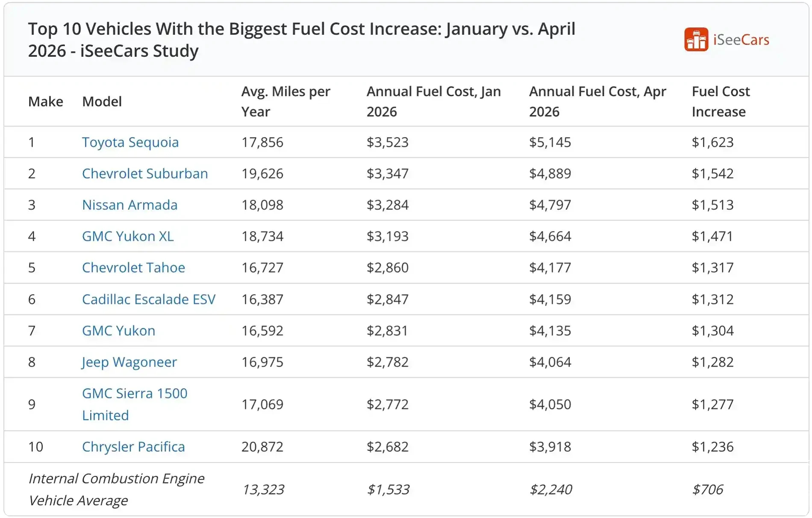
Task: Follow the Nissan Armada link
Action: tap(129, 205)
